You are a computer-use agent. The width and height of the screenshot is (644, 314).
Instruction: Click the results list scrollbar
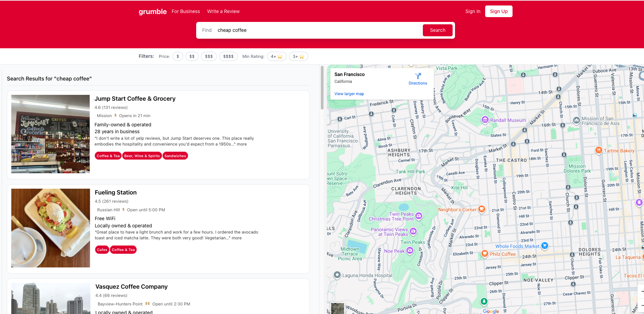tap(322, 88)
